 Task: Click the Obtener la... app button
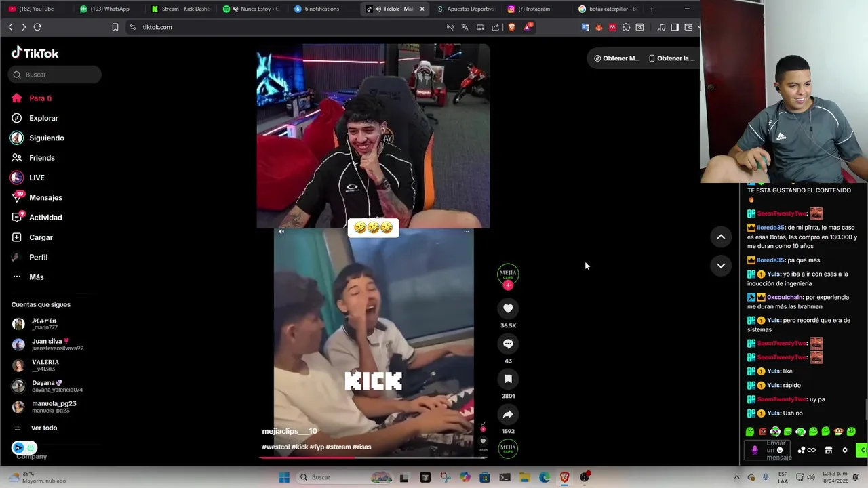tap(671, 58)
